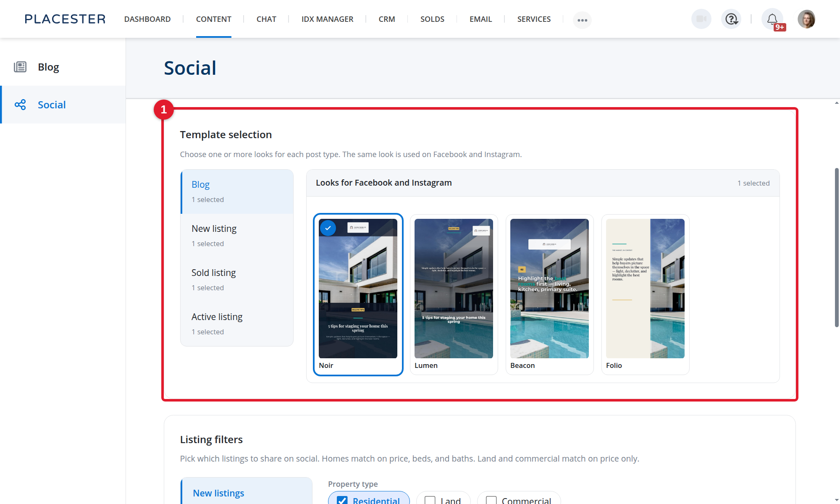Click the 'Listing filters' heading
Screen dimensions: 840x504
click(x=211, y=440)
